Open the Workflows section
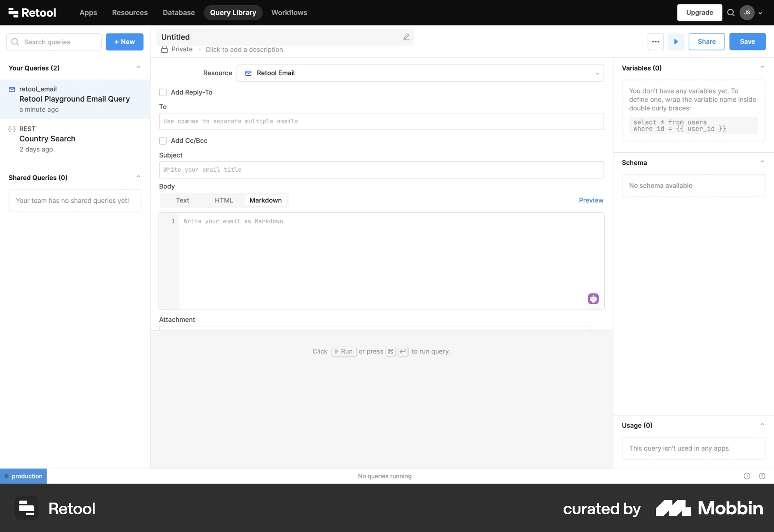This screenshot has width=774, height=532. [x=289, y=12]
